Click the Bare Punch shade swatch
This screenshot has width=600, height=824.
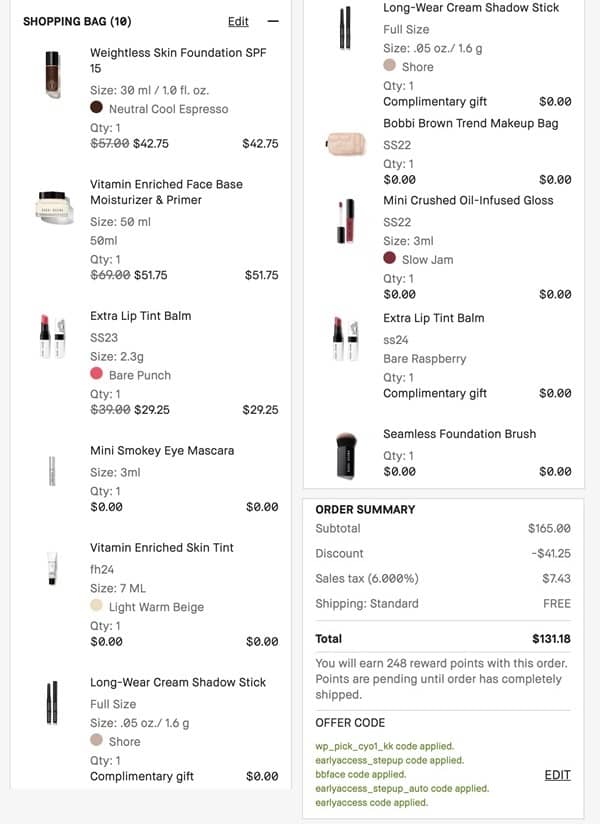click(97, 374)
